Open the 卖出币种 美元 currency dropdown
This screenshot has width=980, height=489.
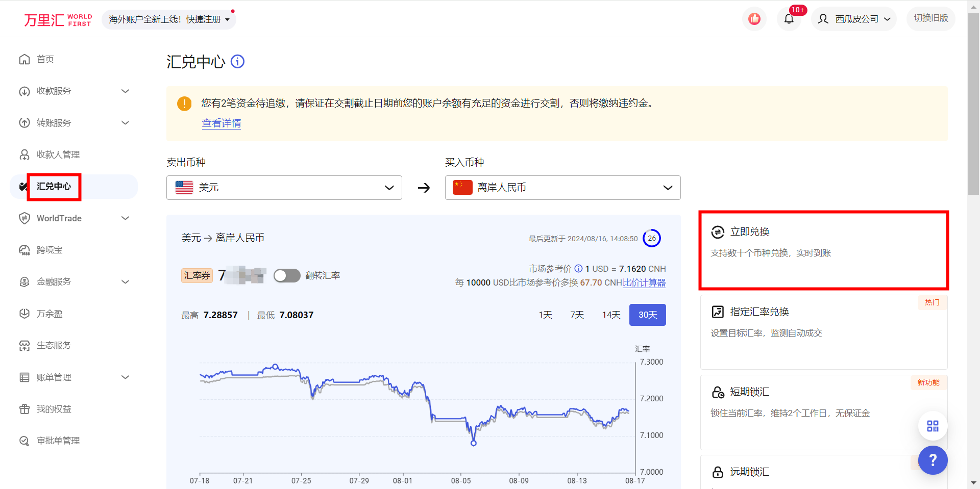[284, 187]
